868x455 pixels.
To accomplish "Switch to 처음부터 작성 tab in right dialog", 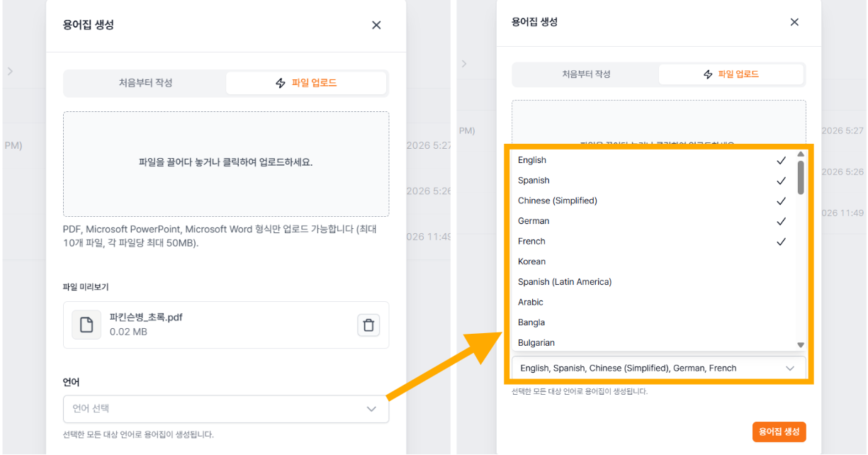I will pos(586,74).
